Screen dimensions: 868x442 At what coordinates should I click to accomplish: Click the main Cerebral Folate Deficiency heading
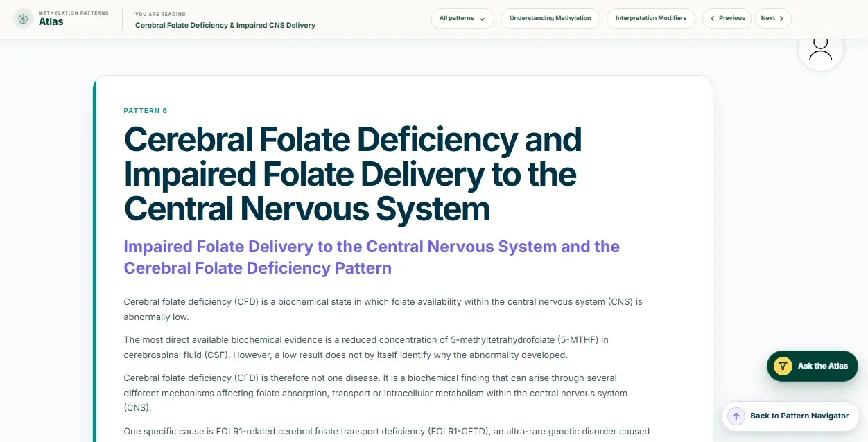point(352,174)
